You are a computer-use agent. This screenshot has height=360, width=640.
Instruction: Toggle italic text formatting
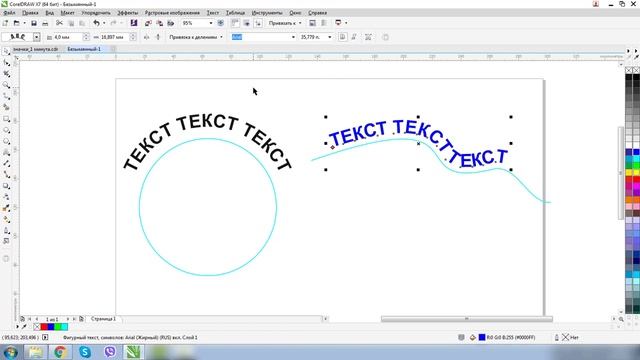(x=354, y=37)
